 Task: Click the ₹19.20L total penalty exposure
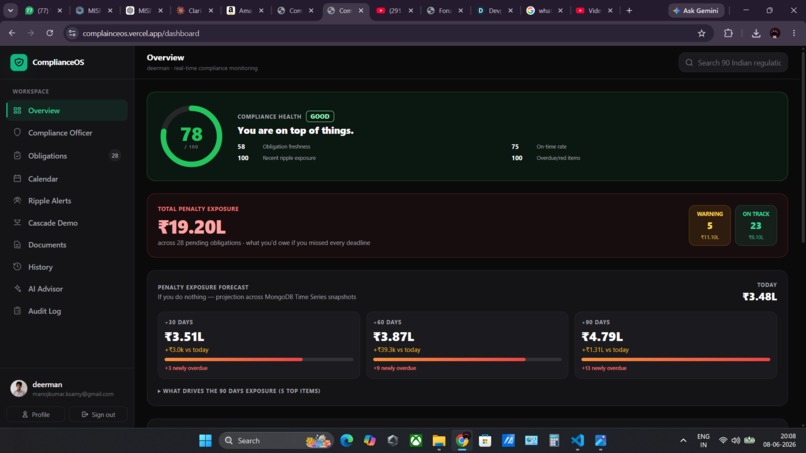pos(192,227)
